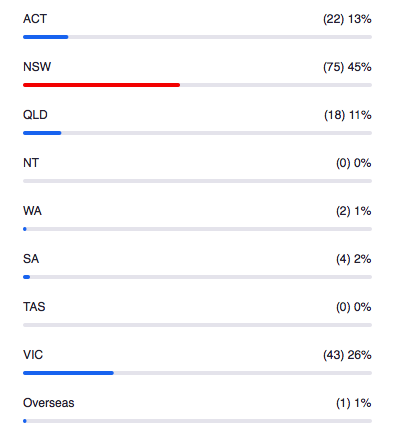Click the QLD blue progress bar

pyautogui.click(x=42, y=133)
